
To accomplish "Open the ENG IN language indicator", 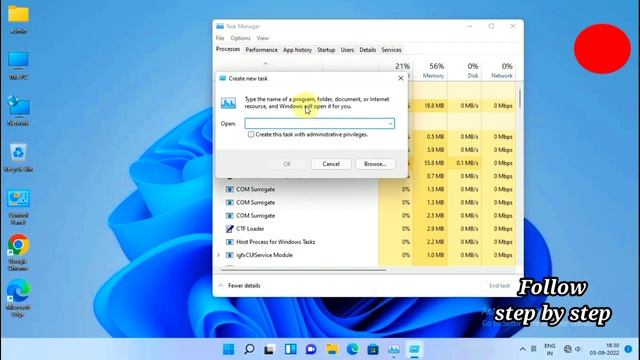I will pyautogui.click(x=550, y=349).
